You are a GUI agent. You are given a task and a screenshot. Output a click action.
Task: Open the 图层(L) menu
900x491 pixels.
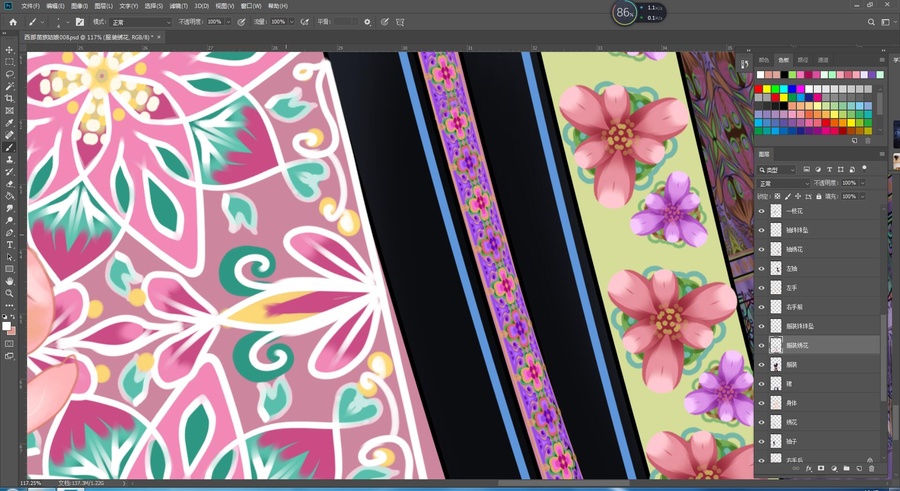(103, 6)
